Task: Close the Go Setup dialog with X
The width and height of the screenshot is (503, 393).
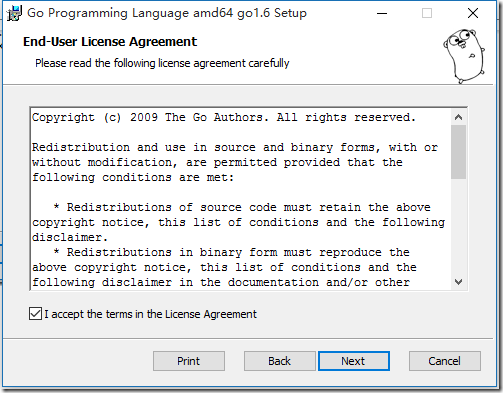Action: point(473,13)
